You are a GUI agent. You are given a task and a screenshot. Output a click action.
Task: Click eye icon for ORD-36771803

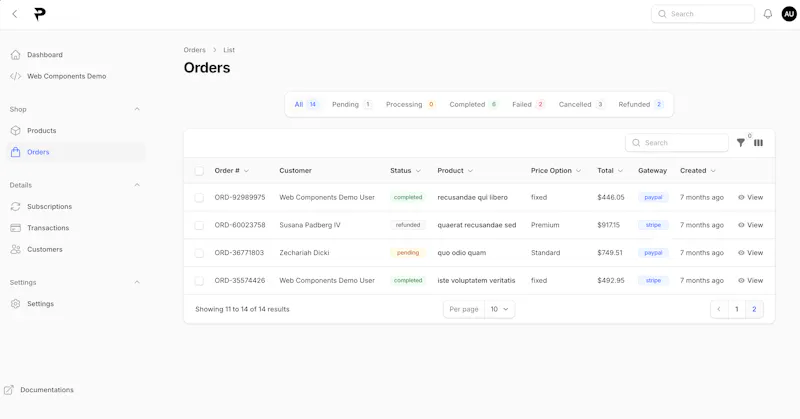[741, 253]
